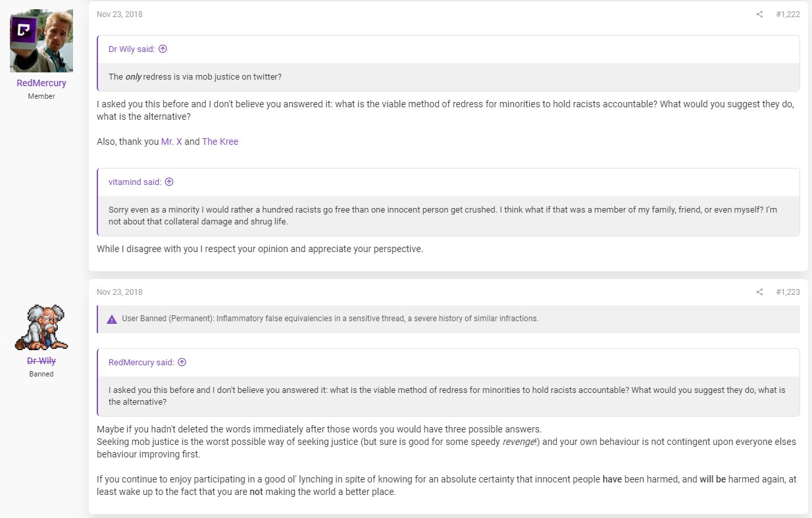Click Nov 23, 2018 date on second post
The image size is (812, 518).
119,292
